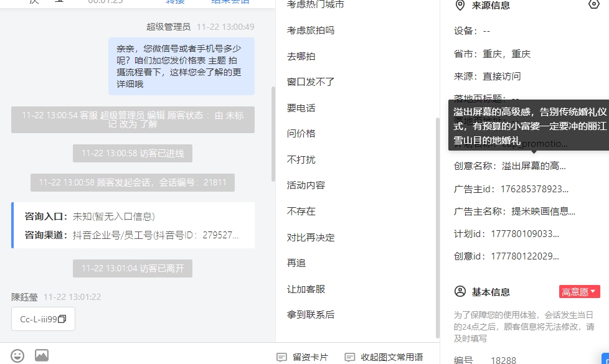
Task: Click the settings hexagon icon beside 来源信息
Action: click(x=593, y=4)
